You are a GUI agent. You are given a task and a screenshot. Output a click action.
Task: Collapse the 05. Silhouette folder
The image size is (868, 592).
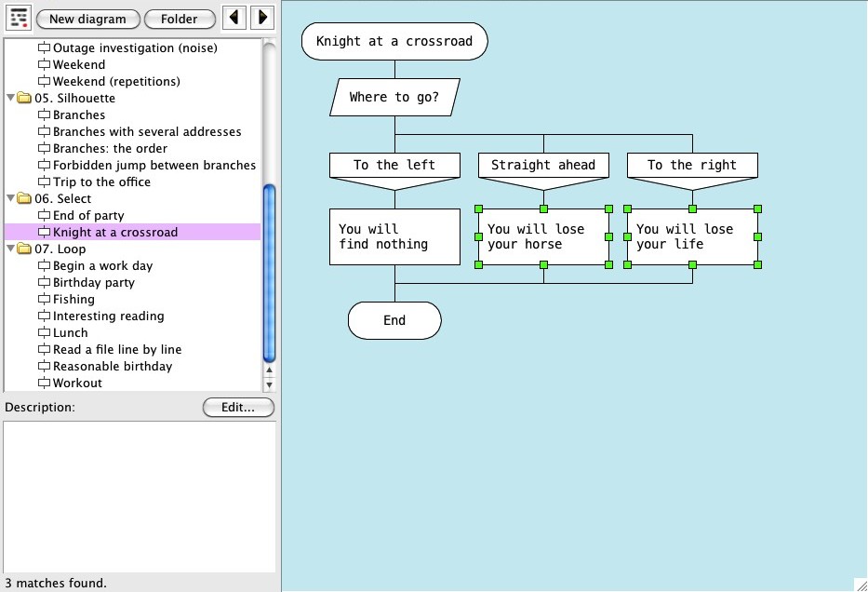tap(11, 99)
